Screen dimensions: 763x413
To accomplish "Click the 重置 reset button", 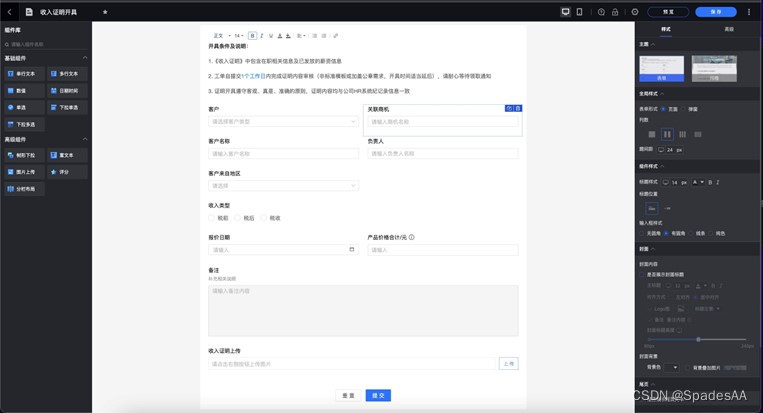I will click(348, 395).
